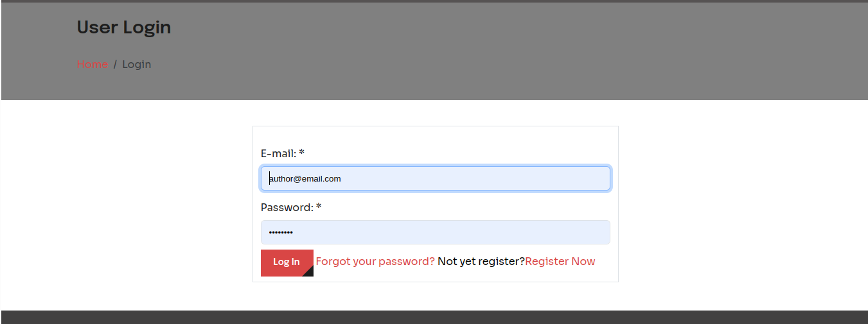This screenshot has width=868, height=324.
Task: Click the "Not yet register?" text
Action: tap(481, 261)
